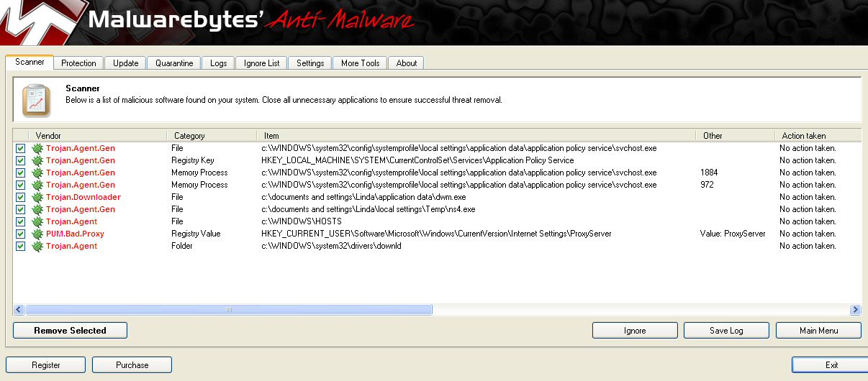Uncheck the memory process 1884 checkbox

coord(20,173)
